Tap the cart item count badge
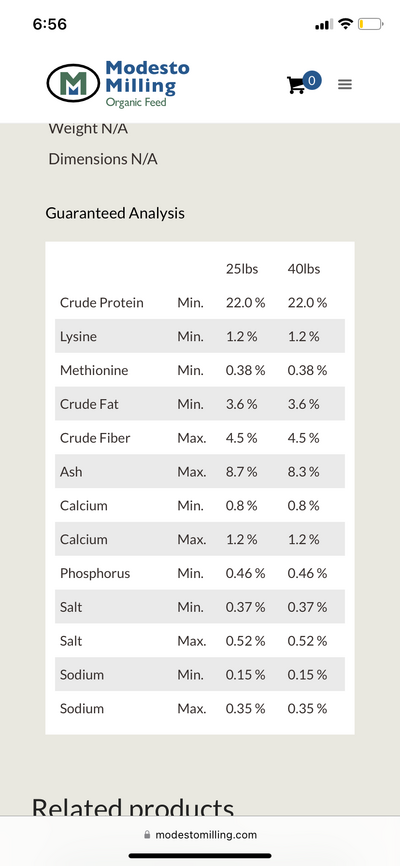 click(x=312, y=81)
